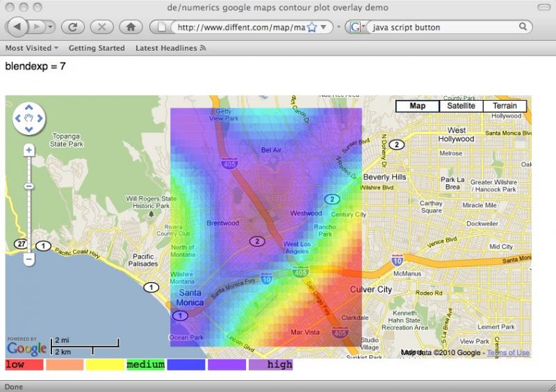The image size is (556, 392).
Task: Click the Beverly Hills map label
Action: [384, 177]
